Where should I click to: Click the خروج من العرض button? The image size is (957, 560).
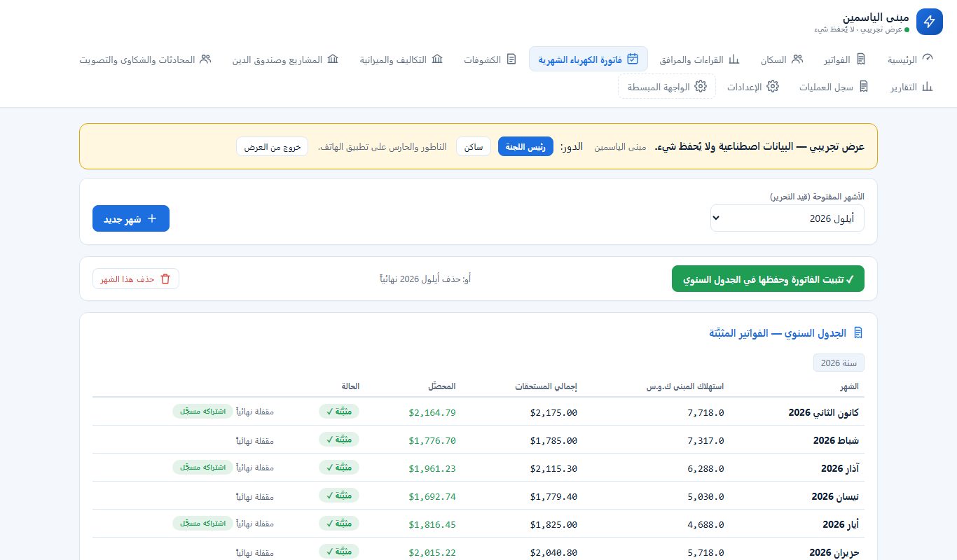pos(273,147)
